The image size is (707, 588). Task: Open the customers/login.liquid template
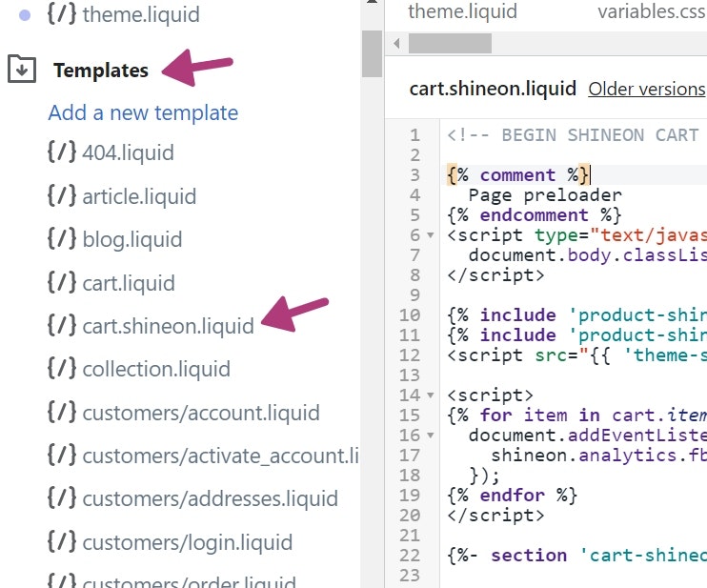(188, 542)
